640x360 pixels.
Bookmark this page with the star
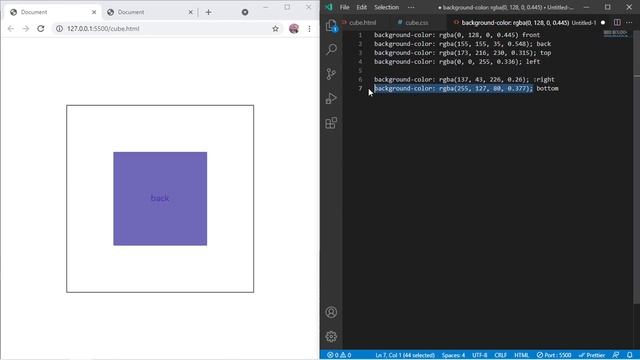coord(276,29)
